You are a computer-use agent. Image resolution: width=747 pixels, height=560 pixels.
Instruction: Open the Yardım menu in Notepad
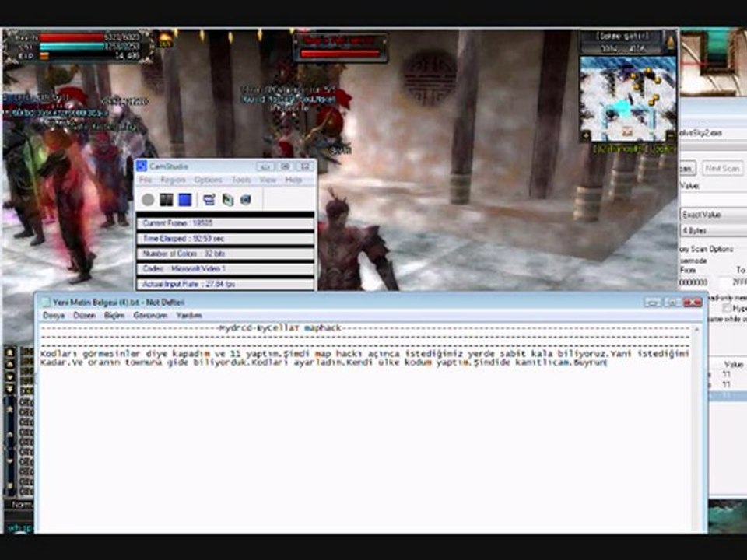pos(189,315)
